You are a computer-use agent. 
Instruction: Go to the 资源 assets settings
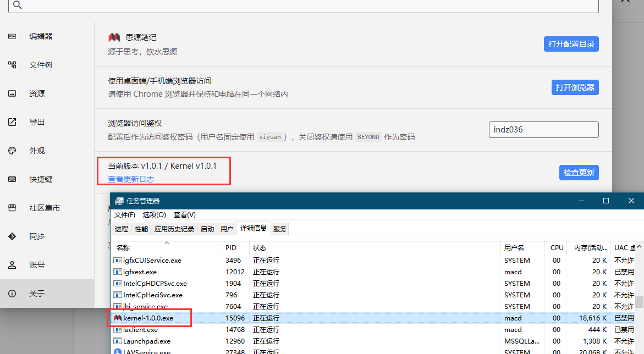pos(37,93)
